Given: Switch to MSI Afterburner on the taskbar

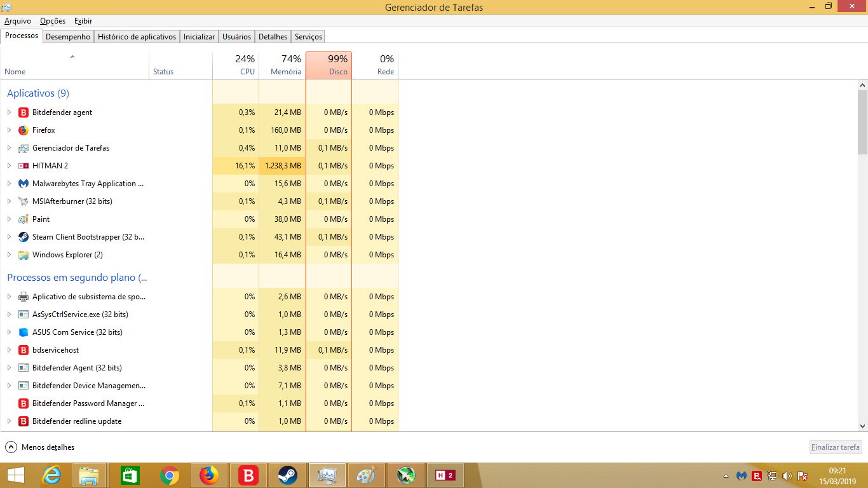Looking at the screenshot, I should pos(406,475).
